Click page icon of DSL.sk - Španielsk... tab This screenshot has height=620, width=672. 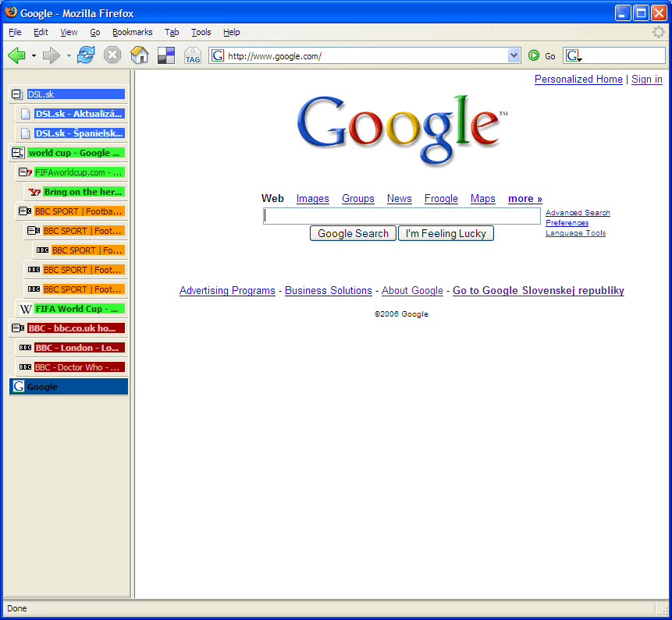(x=25, y=133)
